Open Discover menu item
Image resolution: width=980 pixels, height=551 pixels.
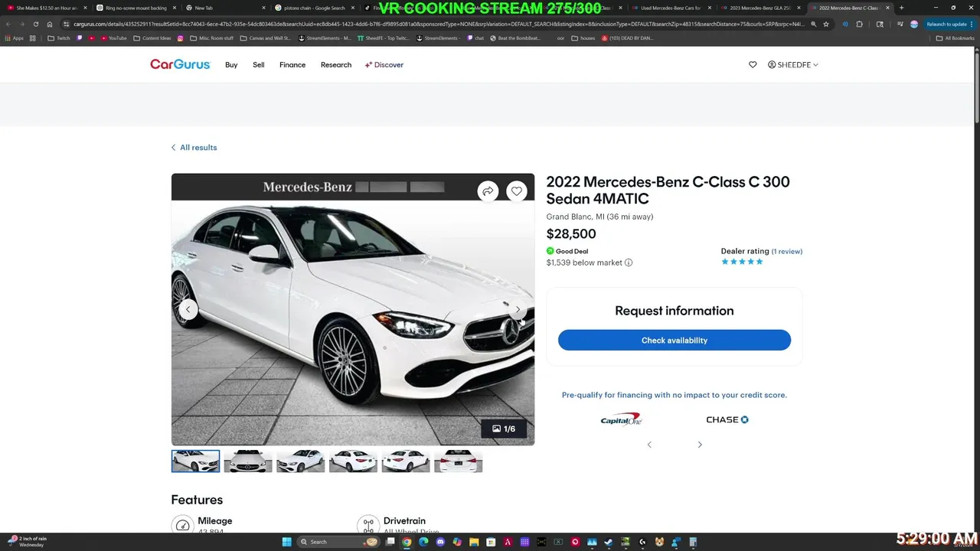(x=384, y=65)
